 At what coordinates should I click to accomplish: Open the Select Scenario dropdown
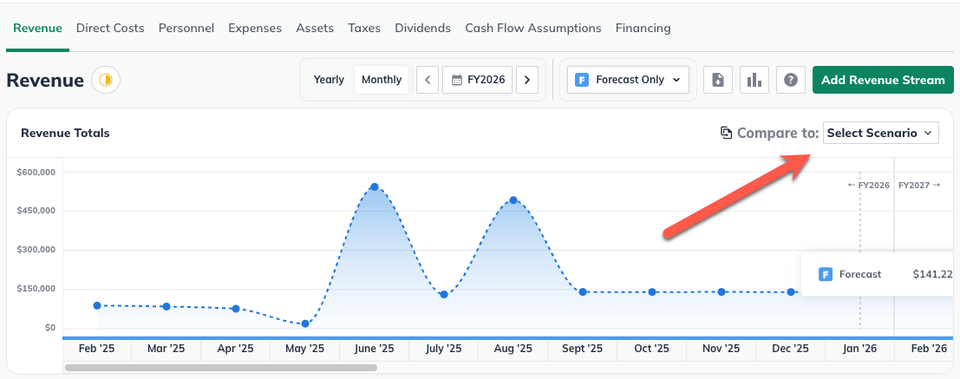tap(880, 133)
